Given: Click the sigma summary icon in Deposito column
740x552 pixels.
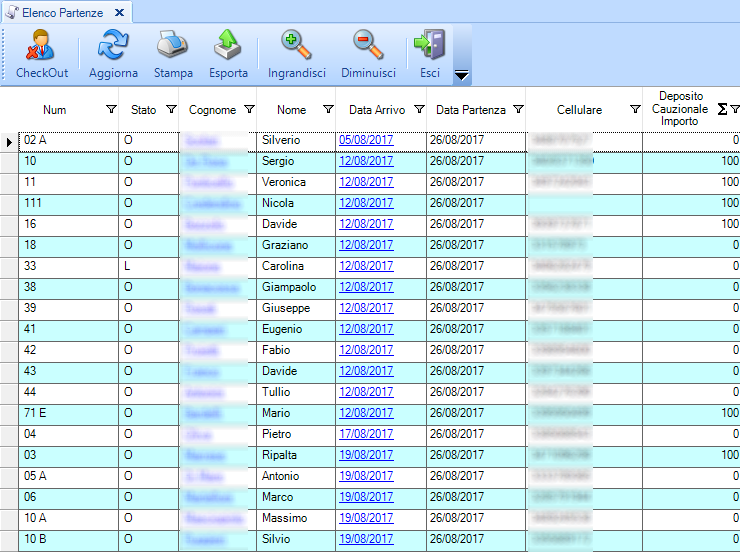Looking at the screenshot, I should [x=722, y=109].
